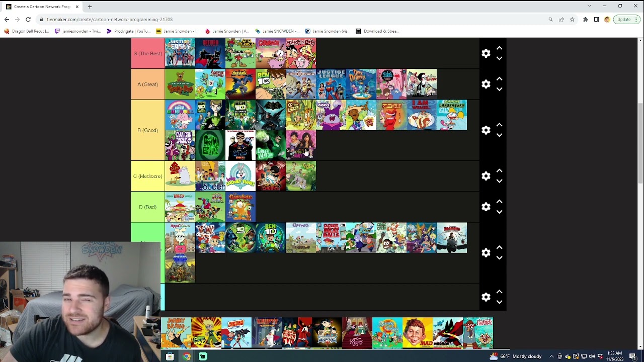Open the Chrome icon in the taskbar

pos(187,356)
